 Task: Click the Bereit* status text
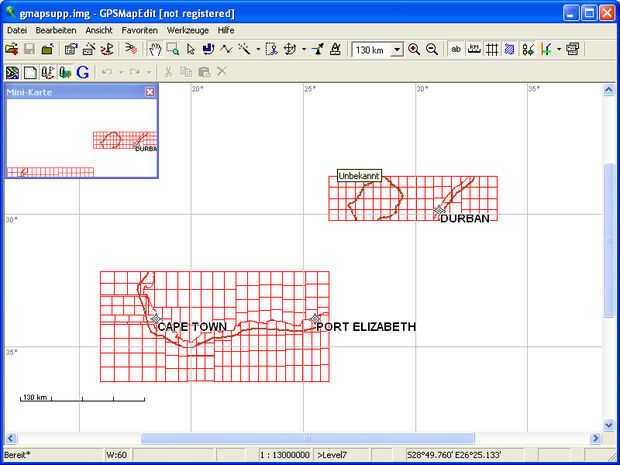point(17,455)
